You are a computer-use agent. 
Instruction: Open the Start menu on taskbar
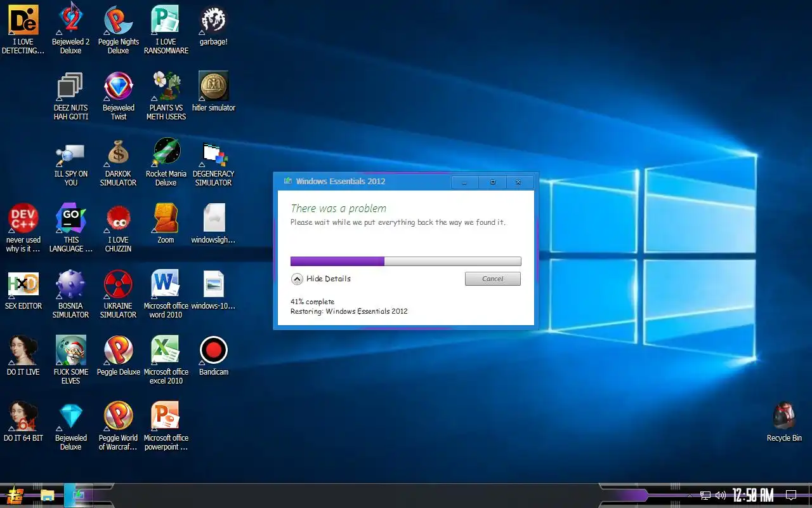15,495
